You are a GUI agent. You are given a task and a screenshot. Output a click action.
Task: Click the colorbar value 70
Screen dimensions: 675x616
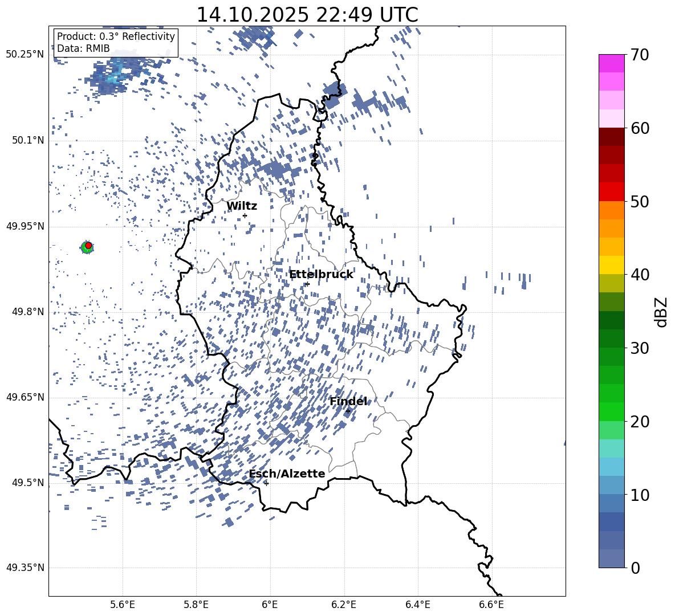click(640, 55)
